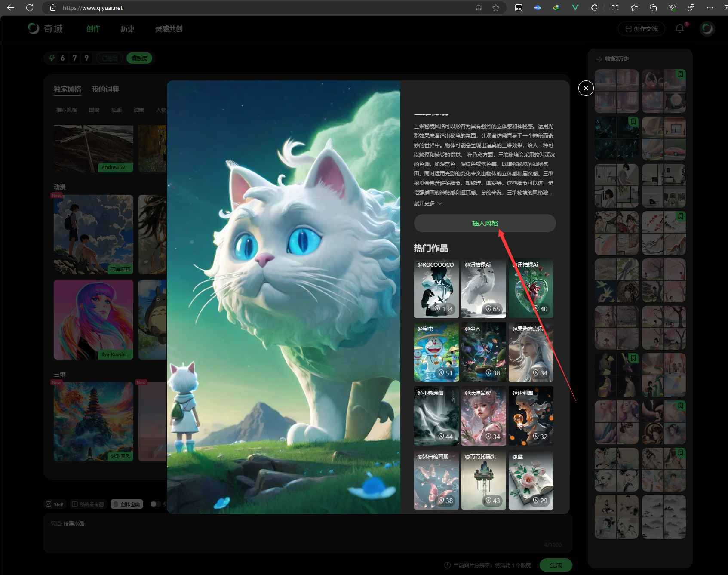Open the Vue devtools extension icon
Image resolution: width=728 pixels, height=575 pixels.
click(575, 8)
